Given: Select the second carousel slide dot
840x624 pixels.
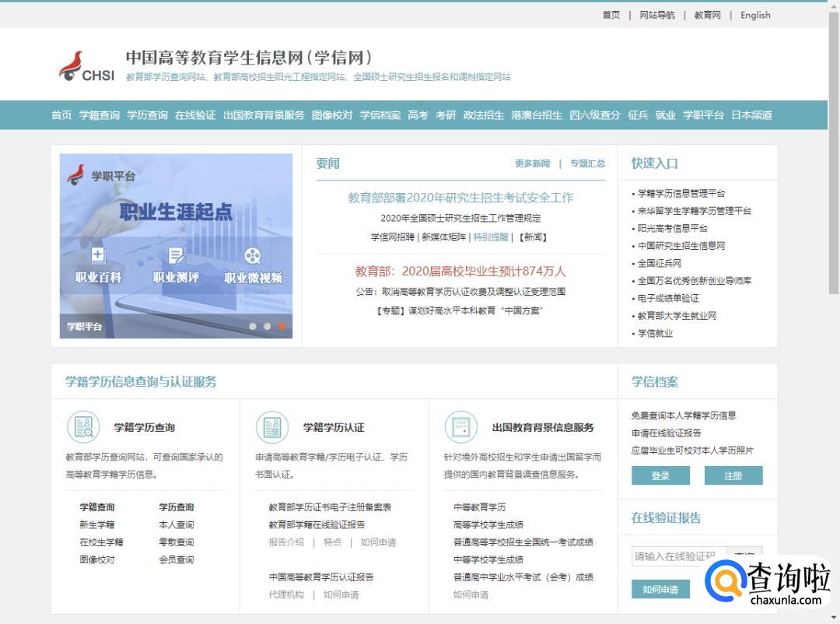Looking at the screenshot, I should point(267,326).
